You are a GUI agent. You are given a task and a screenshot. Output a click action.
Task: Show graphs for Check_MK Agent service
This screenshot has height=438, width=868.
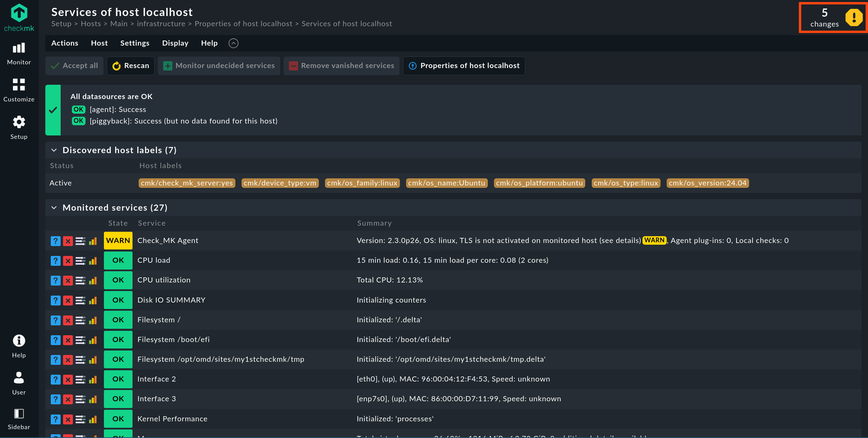click(x=93, y=241)
